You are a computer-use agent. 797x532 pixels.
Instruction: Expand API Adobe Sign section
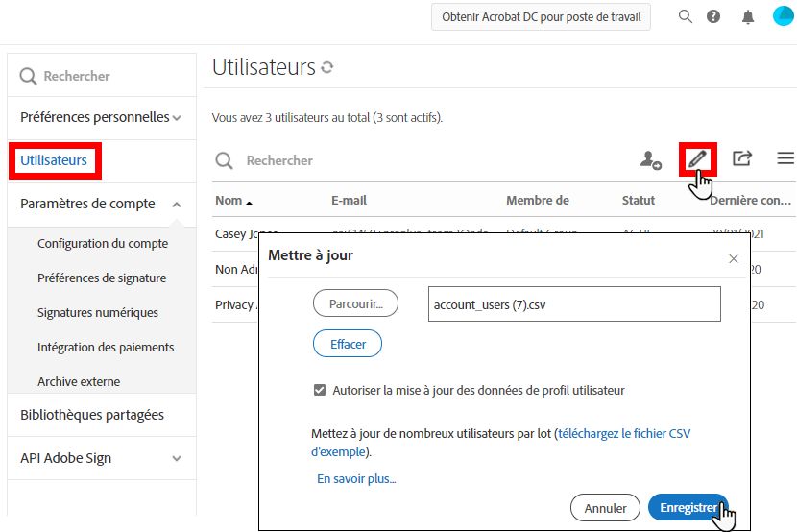pyautogui.click(x=177, y=459)
